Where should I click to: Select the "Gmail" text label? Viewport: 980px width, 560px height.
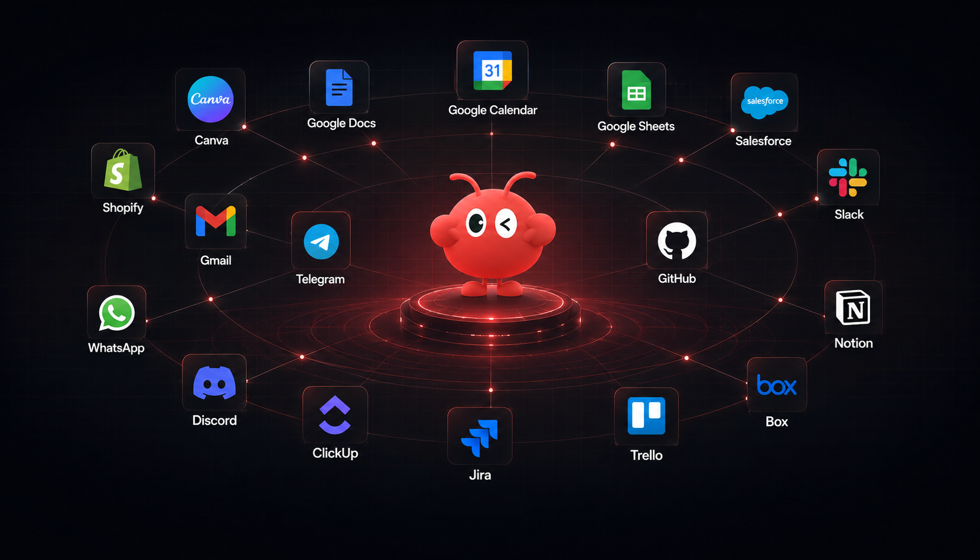click(216, 261)
